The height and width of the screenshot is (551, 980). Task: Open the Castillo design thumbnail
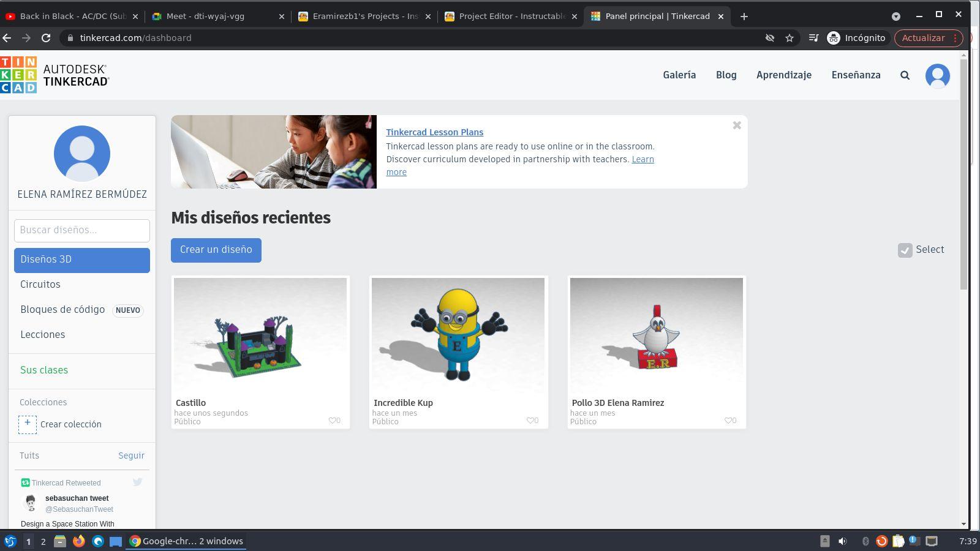260,334
